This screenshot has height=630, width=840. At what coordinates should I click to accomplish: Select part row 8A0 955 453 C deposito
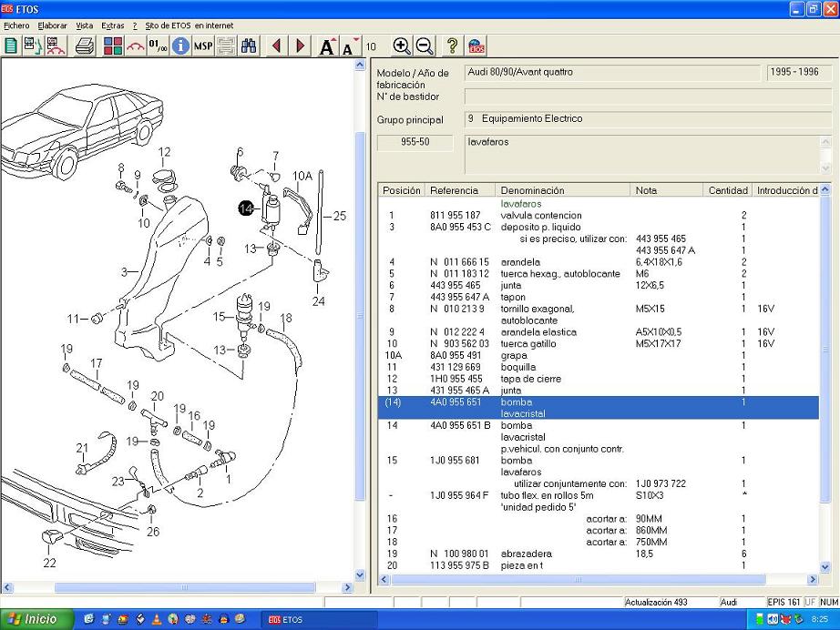pyautogui.click(x=599, y=227)
